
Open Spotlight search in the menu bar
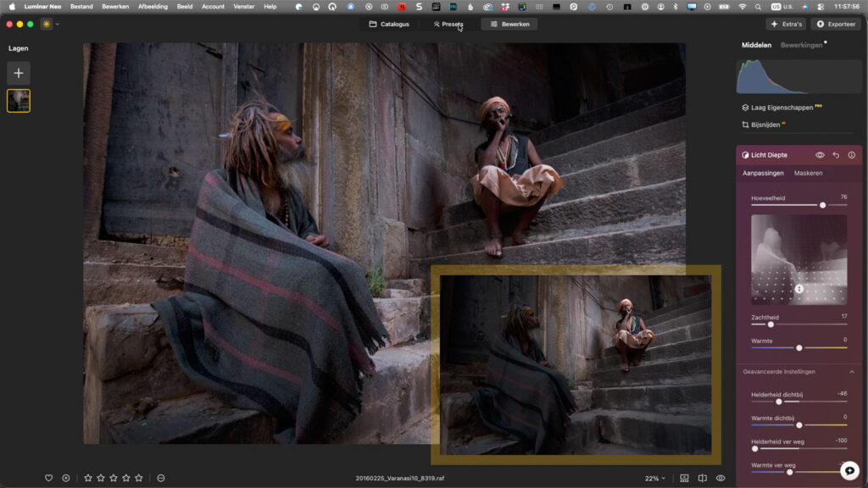[758, 7]
